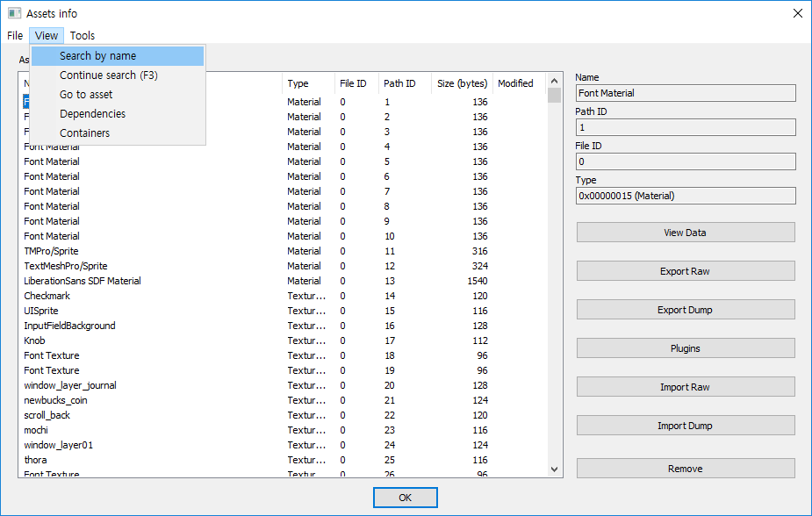Click the Export Dump button

(x=685, y=309)
